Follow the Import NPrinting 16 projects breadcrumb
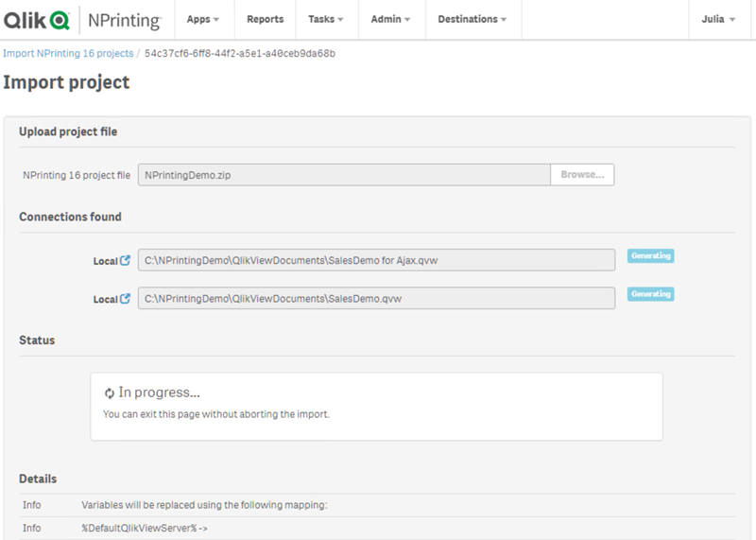Viewport: 756px width, 540px height. (x=68, y=54)
